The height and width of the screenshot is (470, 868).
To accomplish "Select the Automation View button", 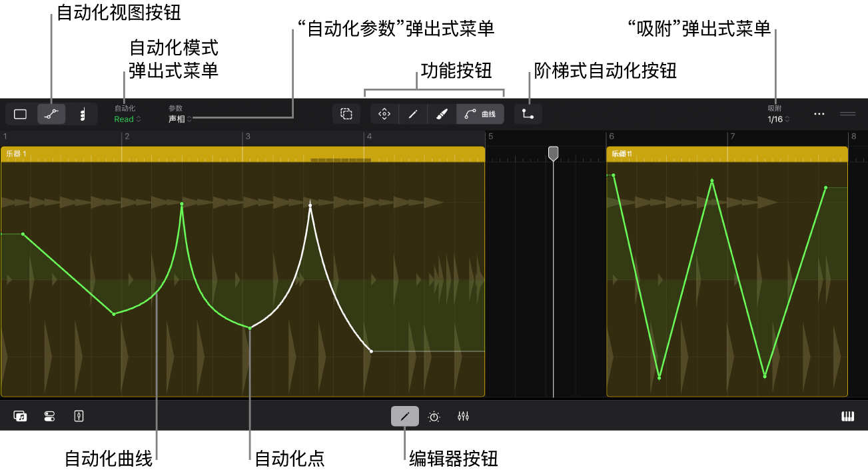I will click(x=51, y=114).
